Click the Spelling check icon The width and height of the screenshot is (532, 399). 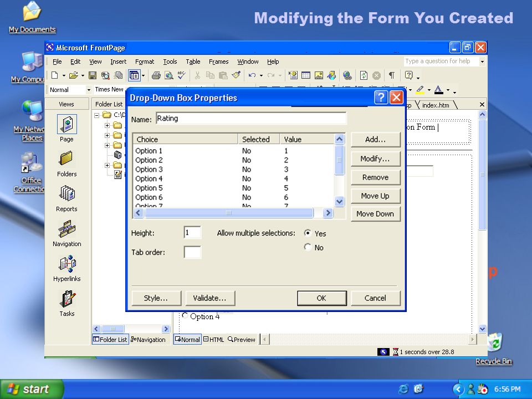182,75
